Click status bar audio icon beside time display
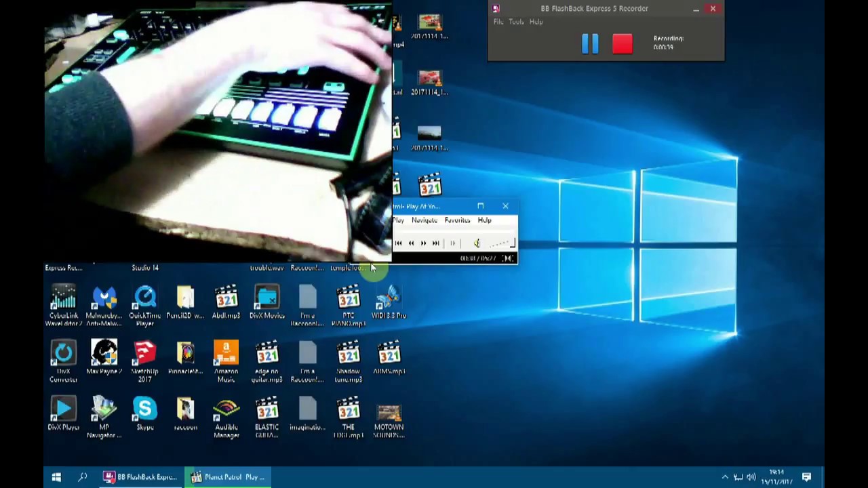The width and height of the screenshot is (868, 488). pyautogui.click(x=508, y=258)
